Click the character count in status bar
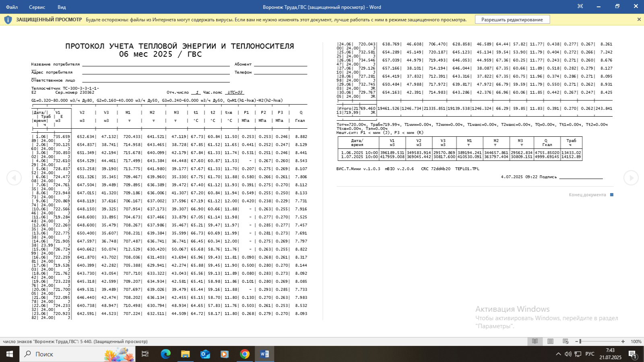 coord(75,341)
